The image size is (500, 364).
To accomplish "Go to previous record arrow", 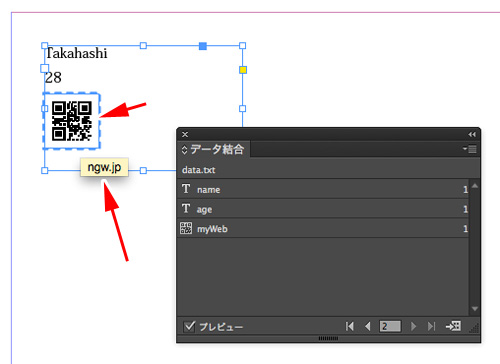I will click(x=368, y=326).
